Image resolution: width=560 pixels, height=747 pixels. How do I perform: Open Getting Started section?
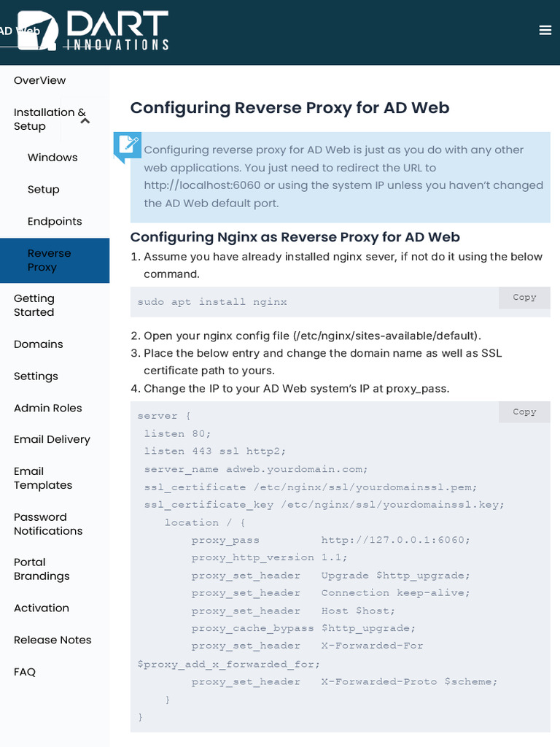point(34,306)
